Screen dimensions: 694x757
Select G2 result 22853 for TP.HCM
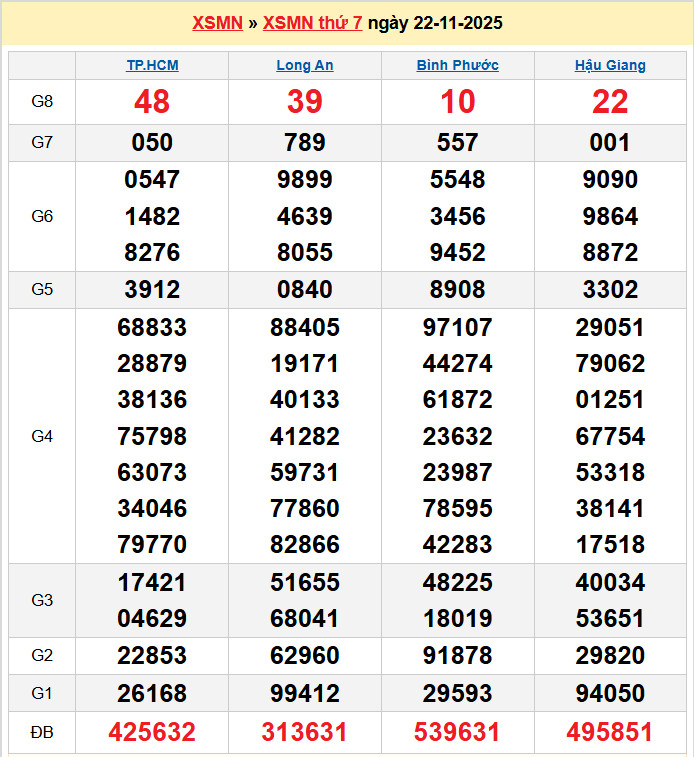click(x=152, y=656)
